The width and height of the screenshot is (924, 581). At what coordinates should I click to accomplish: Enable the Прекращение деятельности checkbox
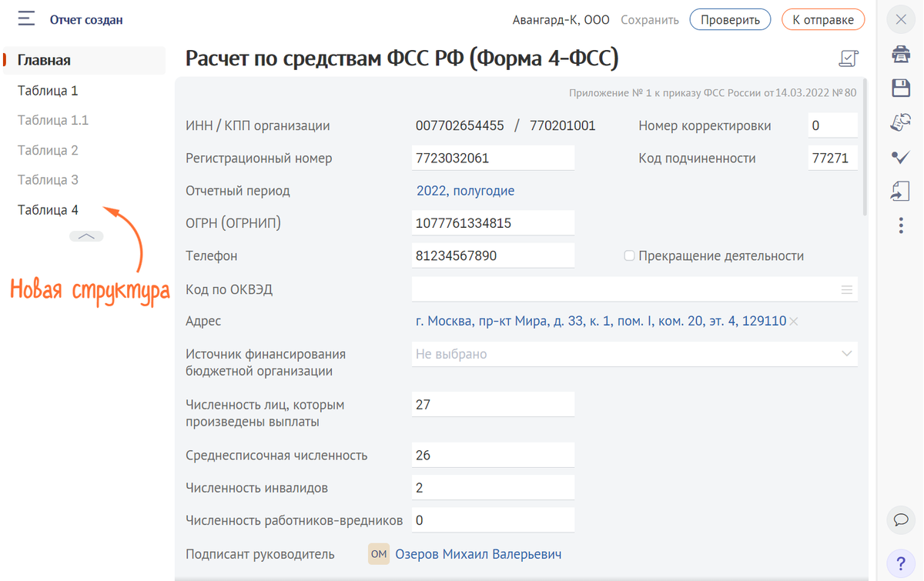pos(629,255)
